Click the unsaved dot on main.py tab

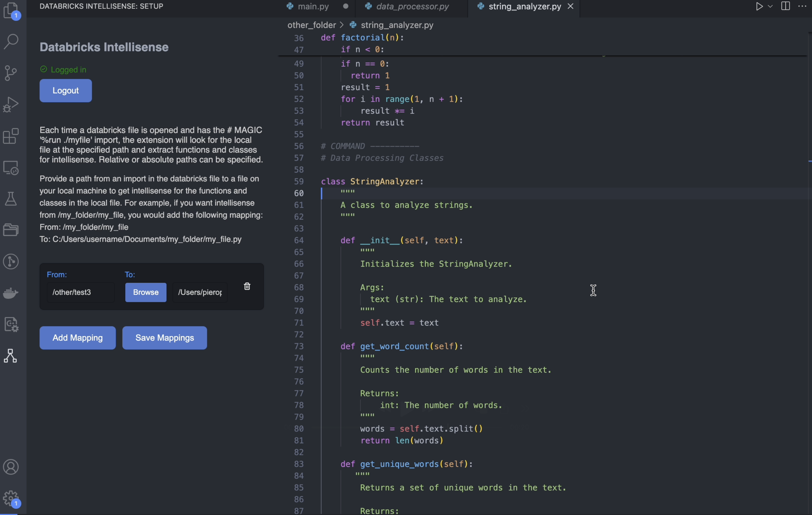coord(346,7)
